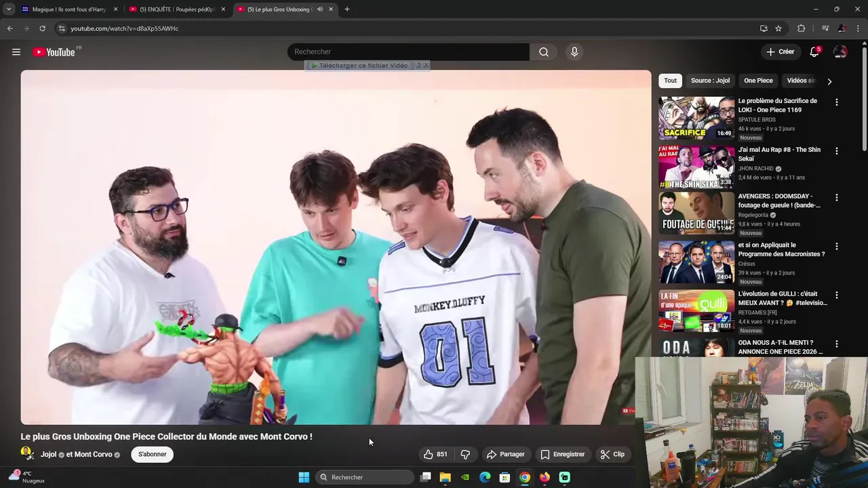Open the Créer menu
This screenshot has width=868, height=488.
[x=780, y=52]
